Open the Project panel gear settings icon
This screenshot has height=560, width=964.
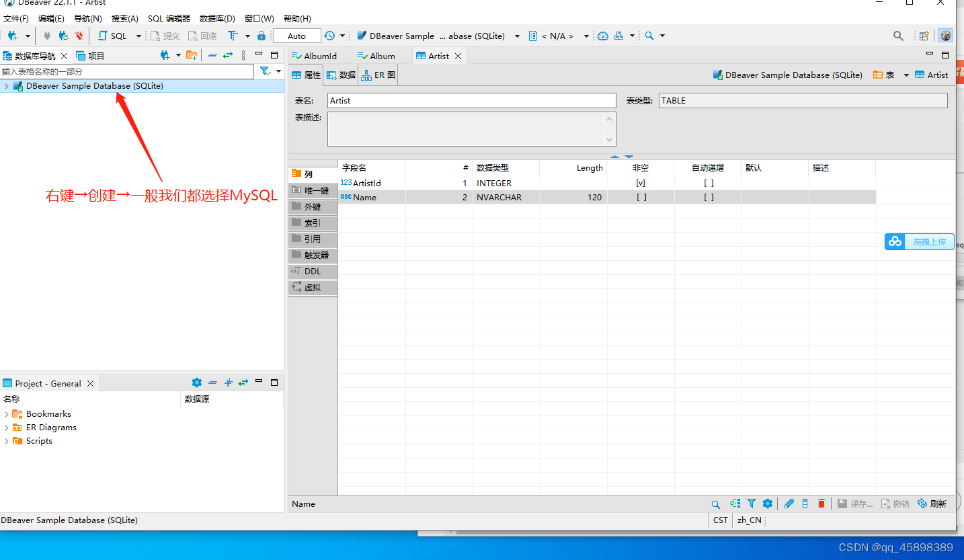(196, 383)
